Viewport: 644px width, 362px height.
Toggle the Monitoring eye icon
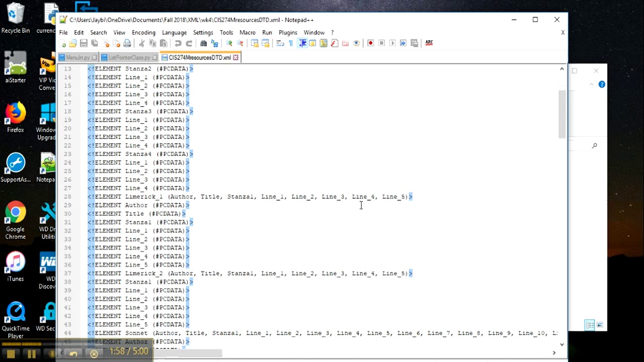click(356, 43)
